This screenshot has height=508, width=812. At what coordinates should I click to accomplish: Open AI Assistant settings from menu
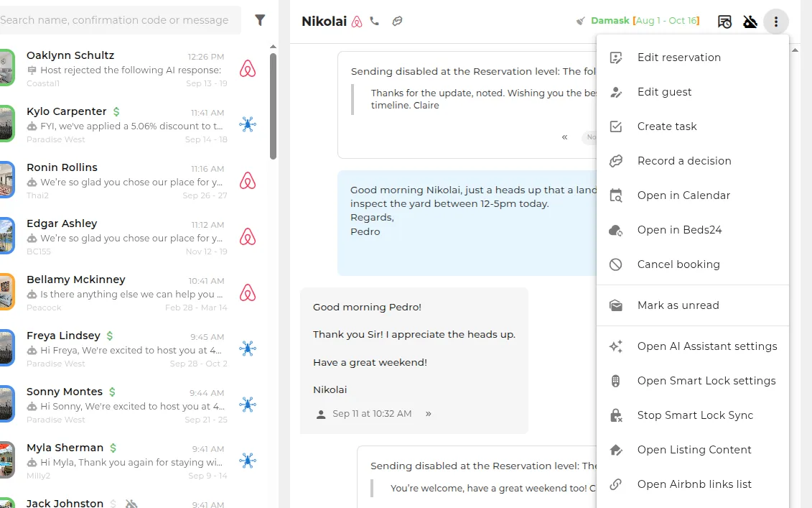click(x=692, y=346)
